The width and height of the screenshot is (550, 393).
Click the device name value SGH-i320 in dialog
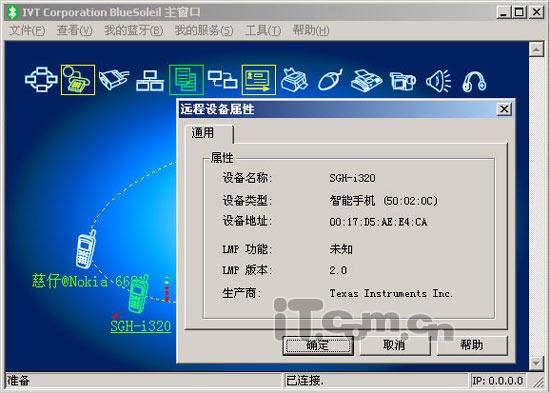tap(352, 178)
